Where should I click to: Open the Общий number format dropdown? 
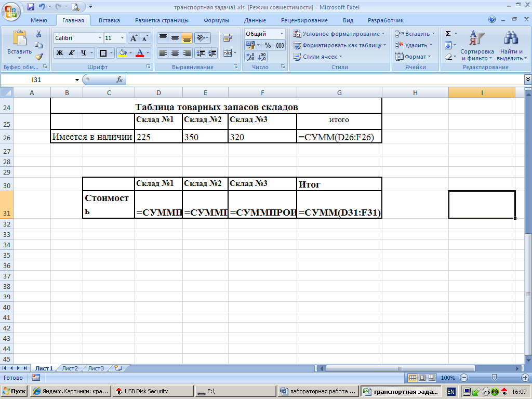tap(282, 34)
